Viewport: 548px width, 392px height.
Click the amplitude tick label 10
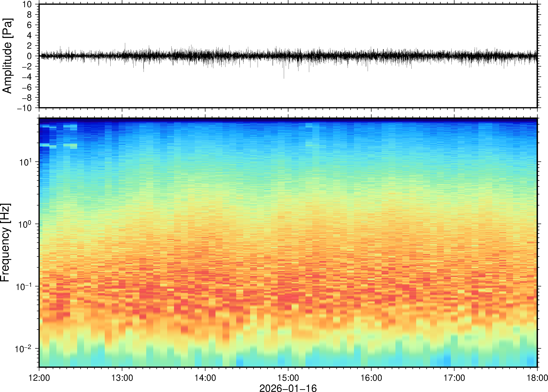pos(27,4)
